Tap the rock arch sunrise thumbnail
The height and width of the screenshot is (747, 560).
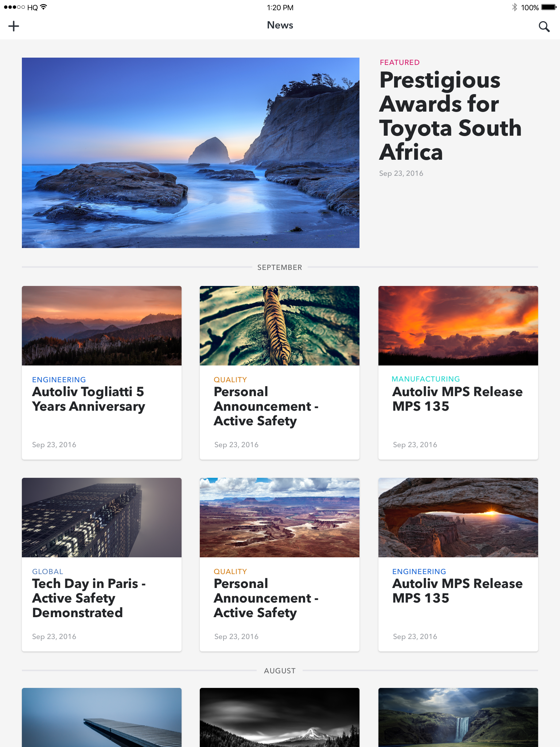(458, 517)
